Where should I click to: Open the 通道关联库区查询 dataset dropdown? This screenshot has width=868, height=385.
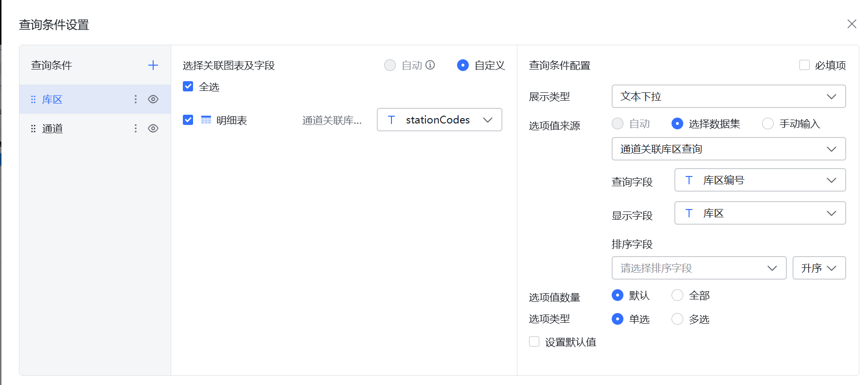[728, 149]
